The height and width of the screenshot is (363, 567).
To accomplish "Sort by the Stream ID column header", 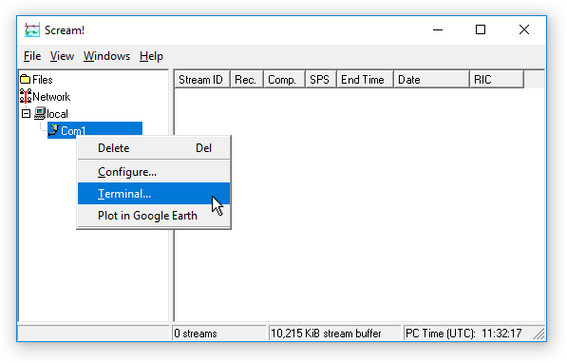I will 202,80.
